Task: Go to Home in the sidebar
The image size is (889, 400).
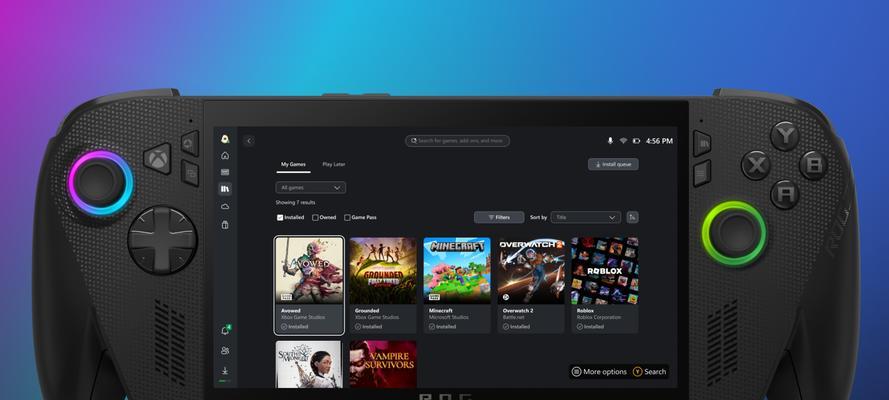Action: point(225,156)
